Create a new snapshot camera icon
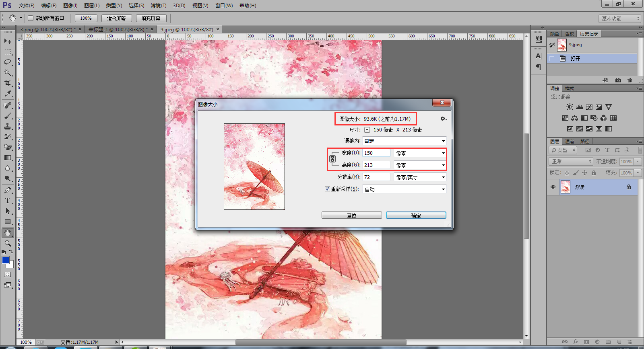The image size is (644, 349). tap(618, 80)
